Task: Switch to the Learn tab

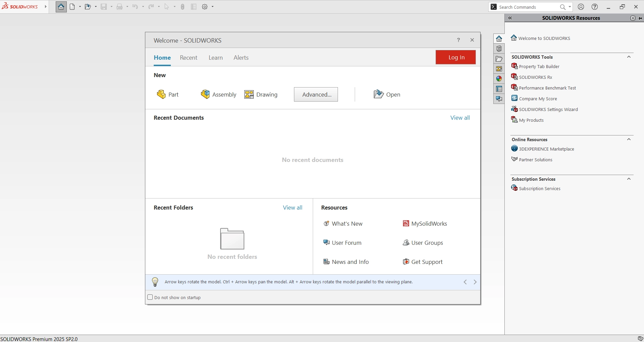Action: tap(216, 58)
